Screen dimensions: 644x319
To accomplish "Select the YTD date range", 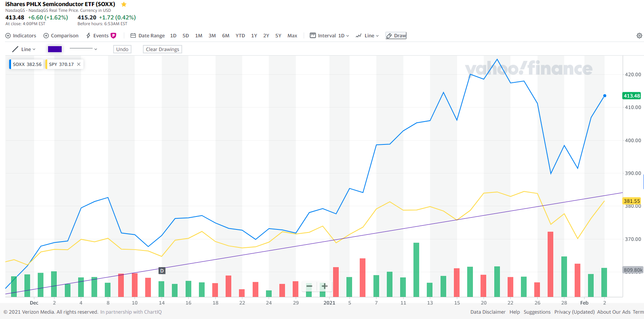I will click(240, 35).
